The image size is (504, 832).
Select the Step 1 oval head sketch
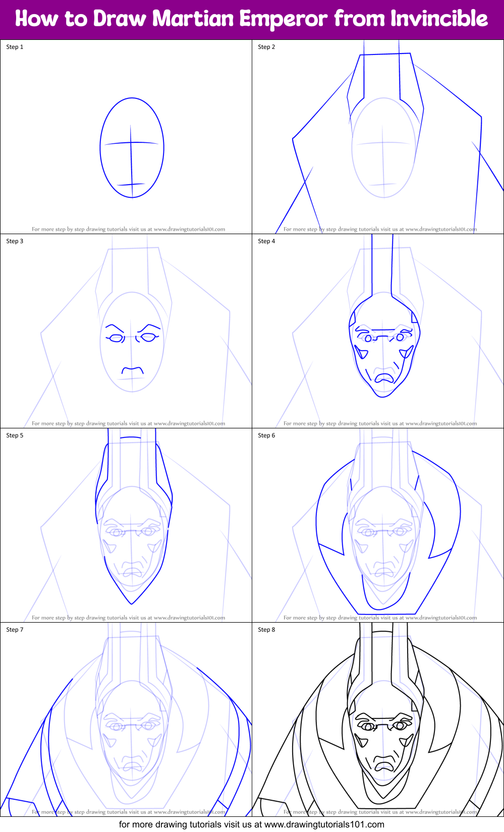132,147
